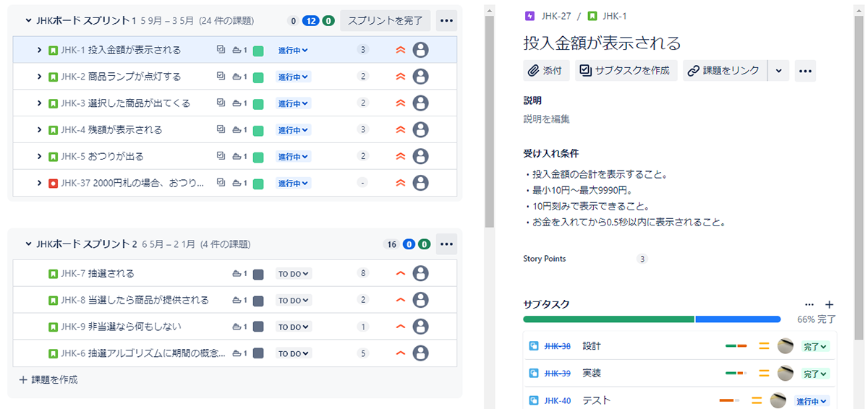Image resolution: width=868 pixels, height=409 pixels.
Task: Expand the JHK-4 issue row subtasks
Action: (40, 130)
